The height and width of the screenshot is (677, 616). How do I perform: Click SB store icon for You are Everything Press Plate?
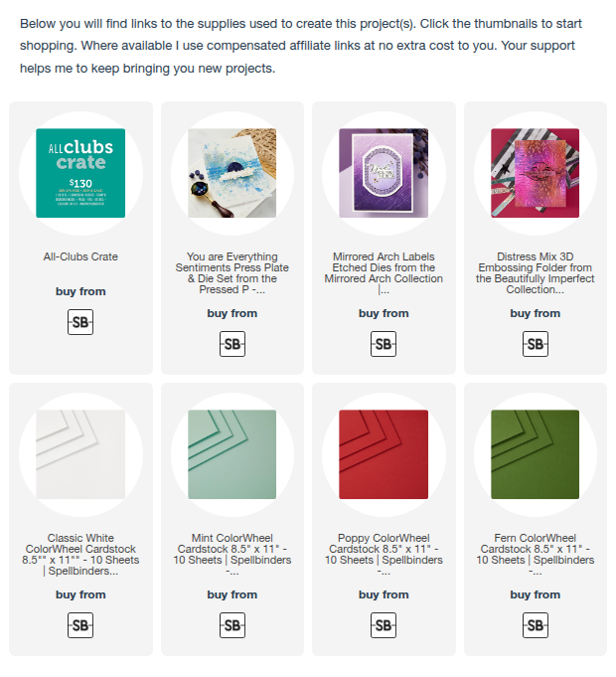(232, 344)
